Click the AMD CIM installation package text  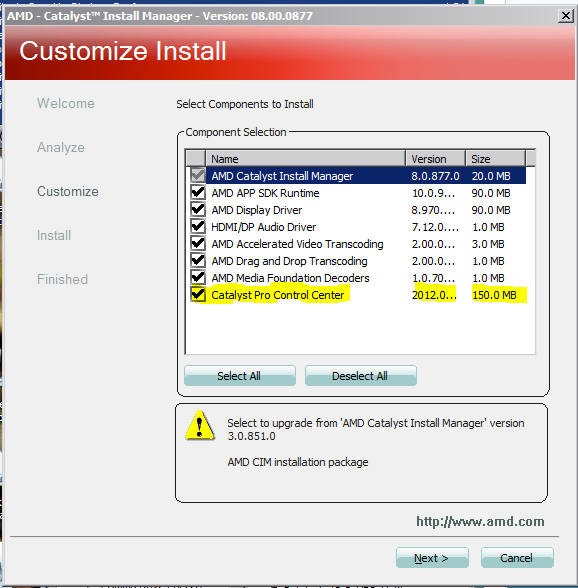(x=298, y=462)
